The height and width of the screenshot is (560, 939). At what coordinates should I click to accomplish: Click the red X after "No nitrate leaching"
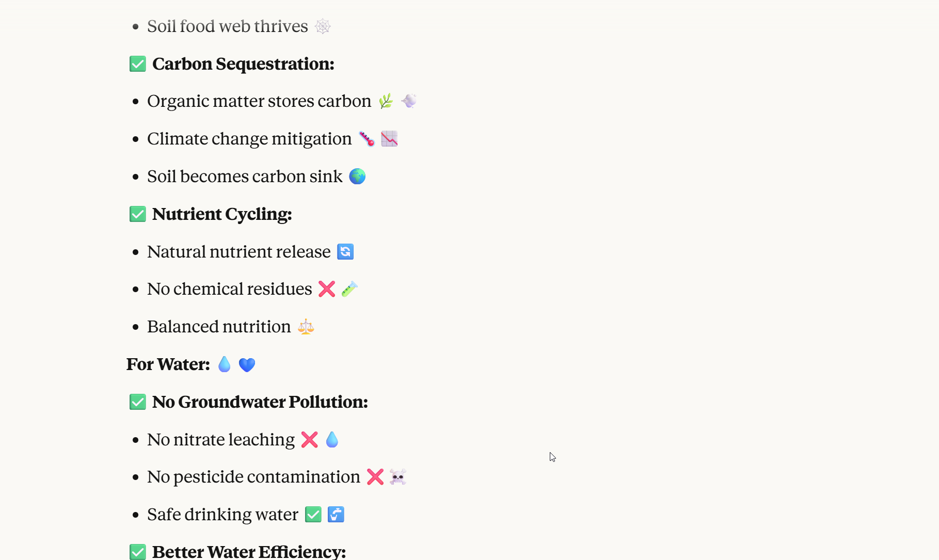point(310,440)
